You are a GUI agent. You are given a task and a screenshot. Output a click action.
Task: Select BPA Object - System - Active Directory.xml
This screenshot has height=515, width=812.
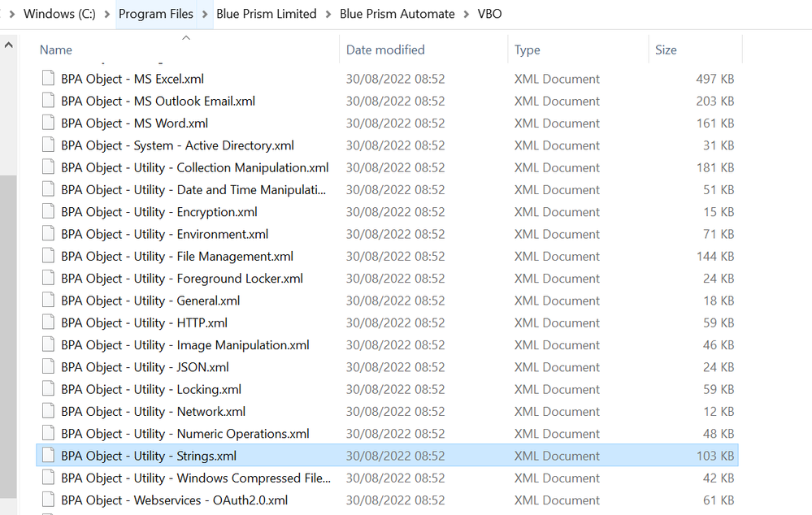[177, 145]
